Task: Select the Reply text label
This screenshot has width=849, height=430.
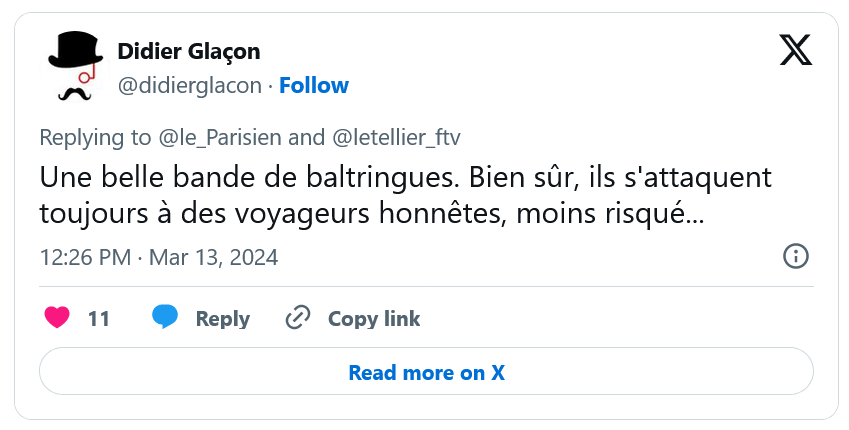Action: [x=223, y=318]
